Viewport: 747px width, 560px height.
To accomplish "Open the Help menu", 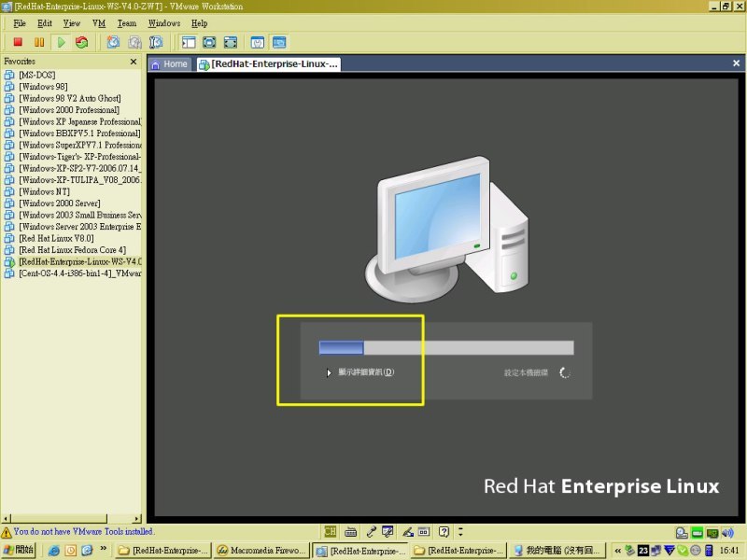I will pyautogui.click(x=200, y=23).
